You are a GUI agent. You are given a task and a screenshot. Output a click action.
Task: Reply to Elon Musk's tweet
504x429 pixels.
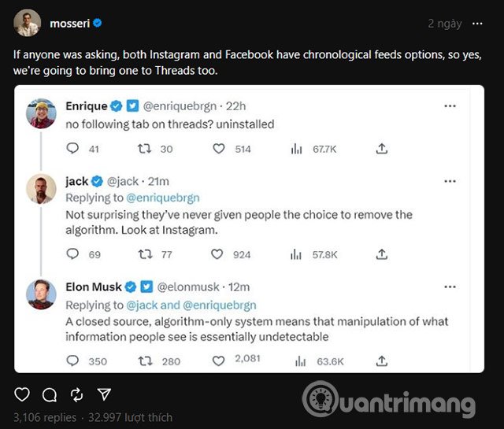click(x=72, y=361)
